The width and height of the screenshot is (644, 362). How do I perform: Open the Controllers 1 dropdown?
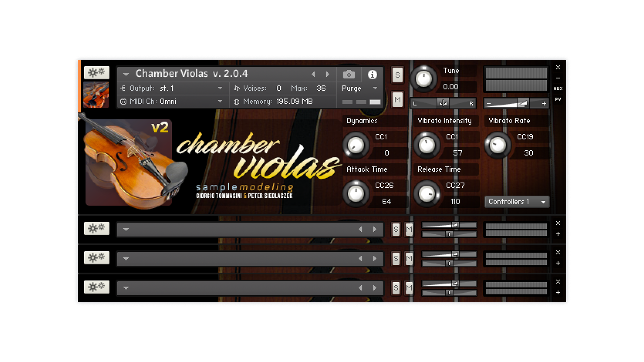[x=517, y=202]
